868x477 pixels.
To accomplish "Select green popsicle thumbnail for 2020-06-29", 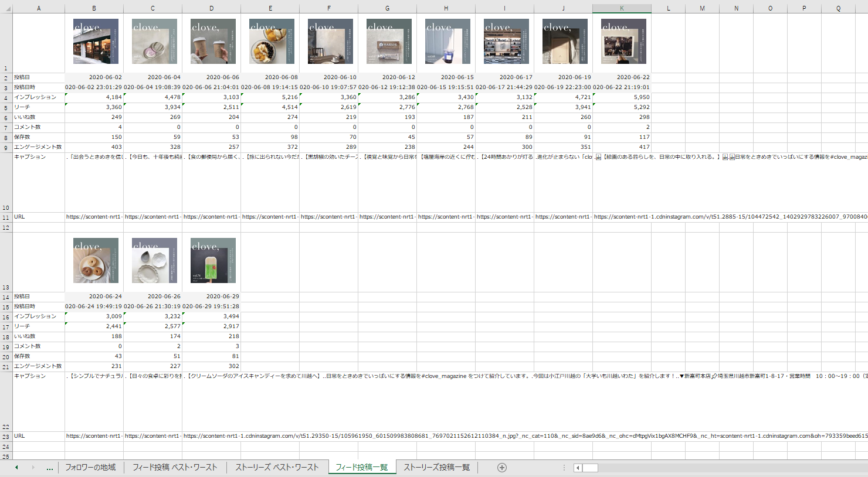I will 213,261.
